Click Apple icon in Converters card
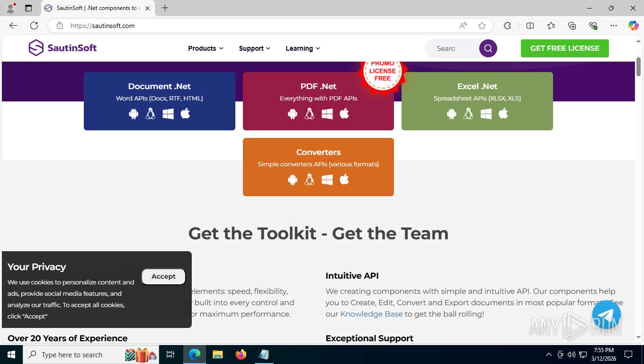Image resolution: width=644 pixels, height=364 pixels. pos(344,179)
